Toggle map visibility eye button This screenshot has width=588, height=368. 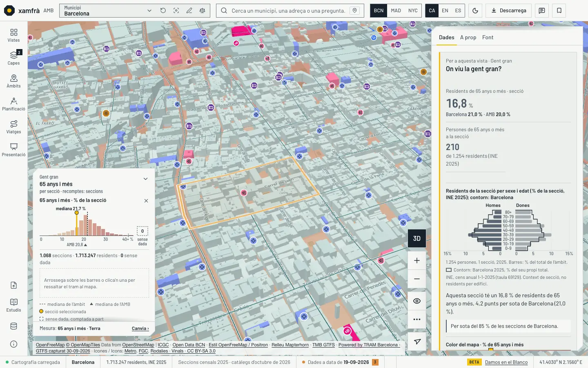pos(417,301)
